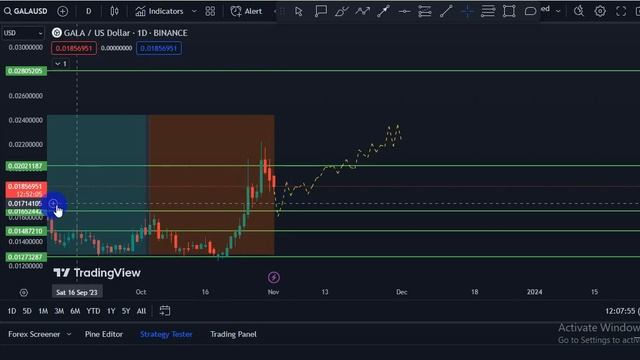This screenshot has height=360, width=640.
Task: Click the Dec label on time axis
Action: pyautogui.click(x=402, y=292)
